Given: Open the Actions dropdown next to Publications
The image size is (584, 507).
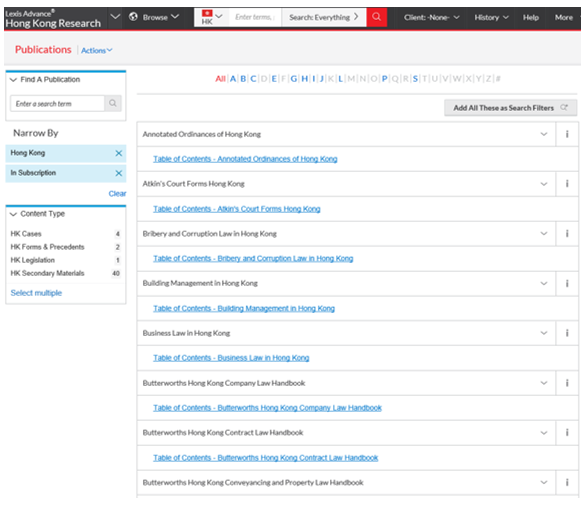Looking at the screenshot, I should pyautogui.click(x=96, y=50).
